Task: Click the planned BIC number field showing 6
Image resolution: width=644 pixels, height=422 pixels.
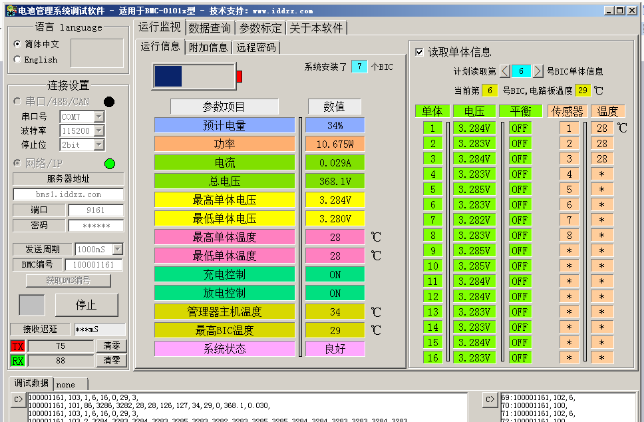Action: pyautogui.click(x=521, y=71)
